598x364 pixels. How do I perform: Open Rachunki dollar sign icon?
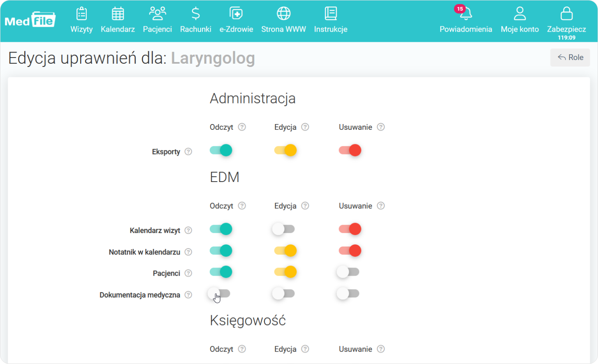[x=196, y=14]
